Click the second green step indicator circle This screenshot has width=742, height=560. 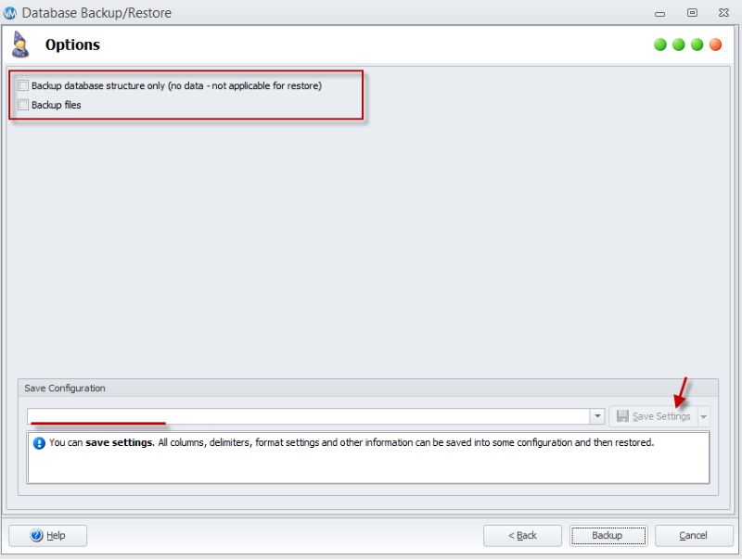(679, 45)
